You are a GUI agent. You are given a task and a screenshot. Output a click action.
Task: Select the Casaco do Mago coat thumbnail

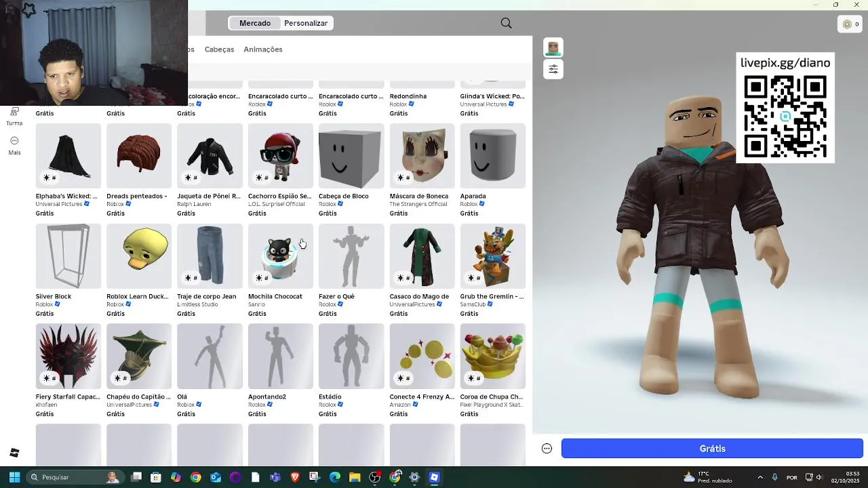422,256
